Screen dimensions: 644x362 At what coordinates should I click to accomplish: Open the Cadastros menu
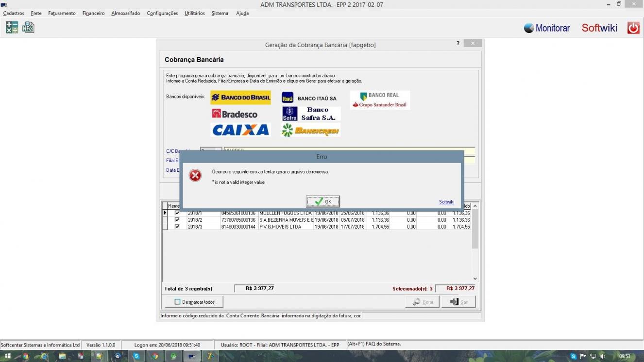[14, 14]
